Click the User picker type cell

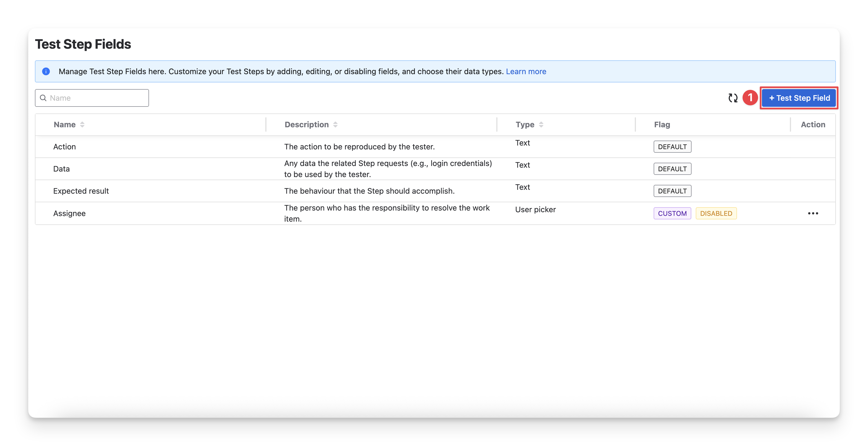pyautogui.click(x=535, y=210)
